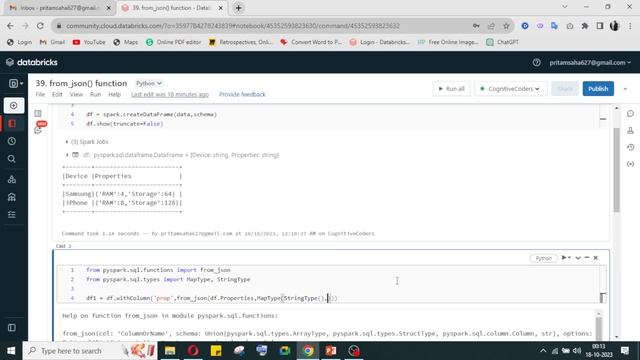Click the Create plus icon in sidebar
Image resolution: width=640 pixels, height=360 pixels.
[13, 106]
